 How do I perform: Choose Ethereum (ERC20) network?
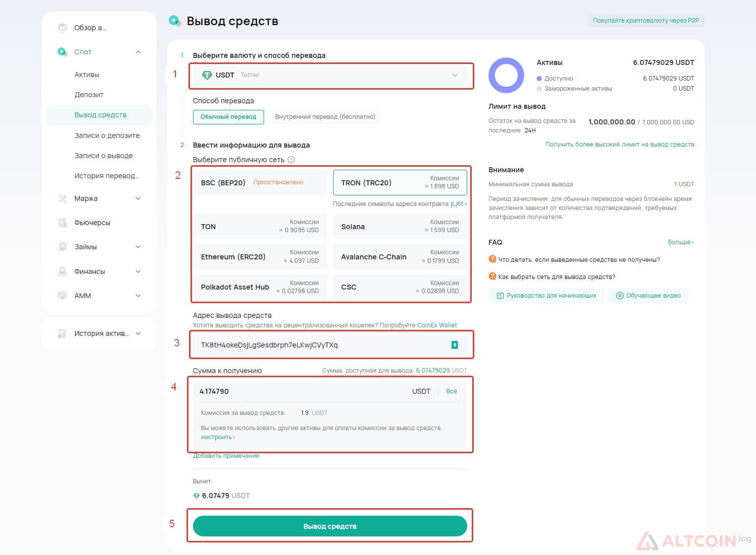coord(260,257)
